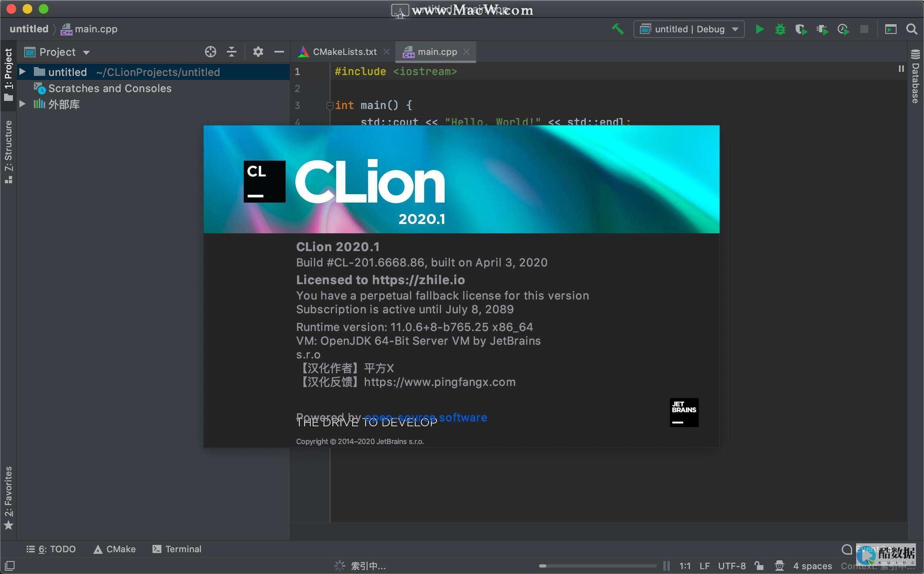Click the indexing progress bar
924x574 pixels.
[x=597, y=566]
